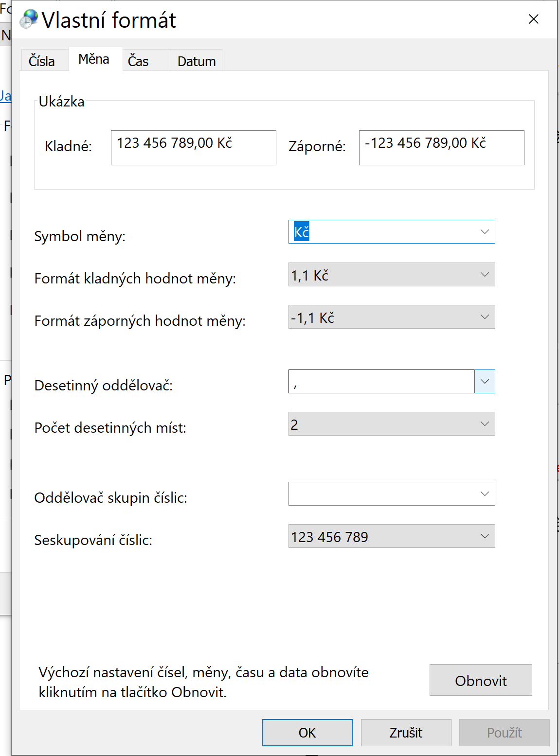
Task: Expand Oddělovač skupin číslic dropdown
Action: click(x=484, y=494)
